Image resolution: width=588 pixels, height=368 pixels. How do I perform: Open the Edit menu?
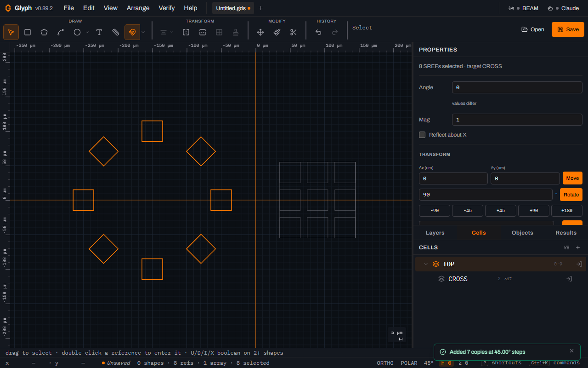[x=89, y=8]
